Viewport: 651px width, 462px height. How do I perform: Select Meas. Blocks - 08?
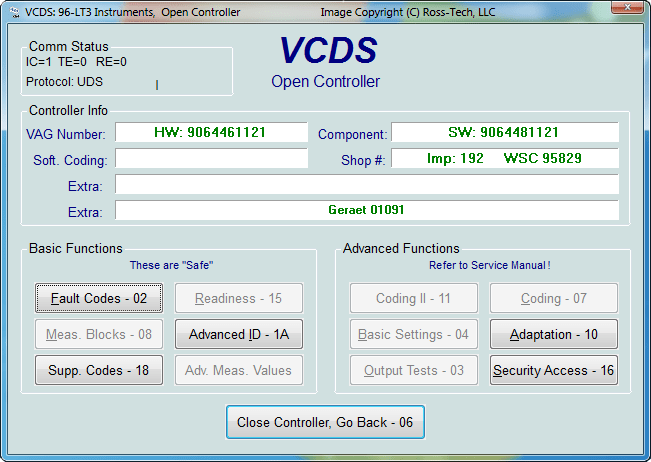[x=99, y=334]
